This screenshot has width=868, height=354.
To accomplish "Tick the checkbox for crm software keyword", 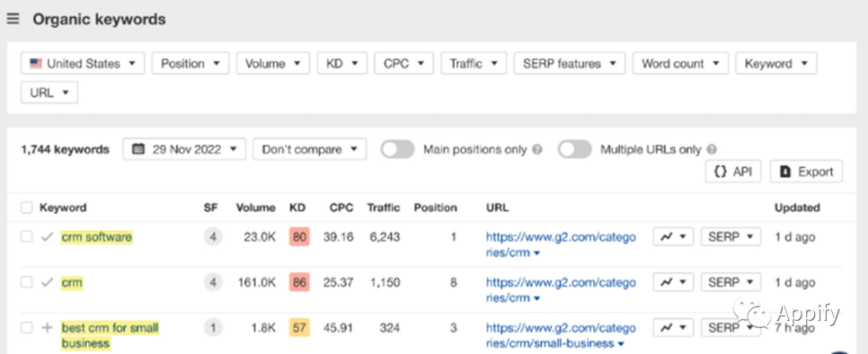I will point(27,237).
